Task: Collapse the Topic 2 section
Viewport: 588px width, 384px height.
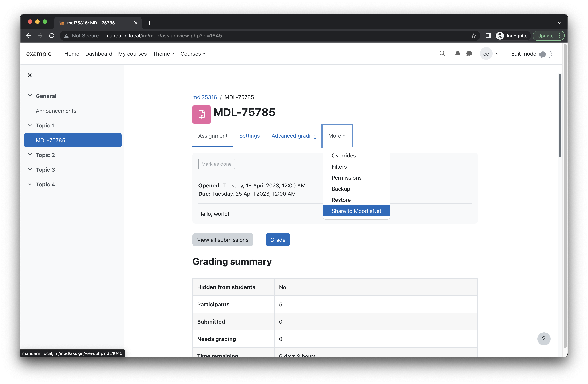Action: coord(30,155)
